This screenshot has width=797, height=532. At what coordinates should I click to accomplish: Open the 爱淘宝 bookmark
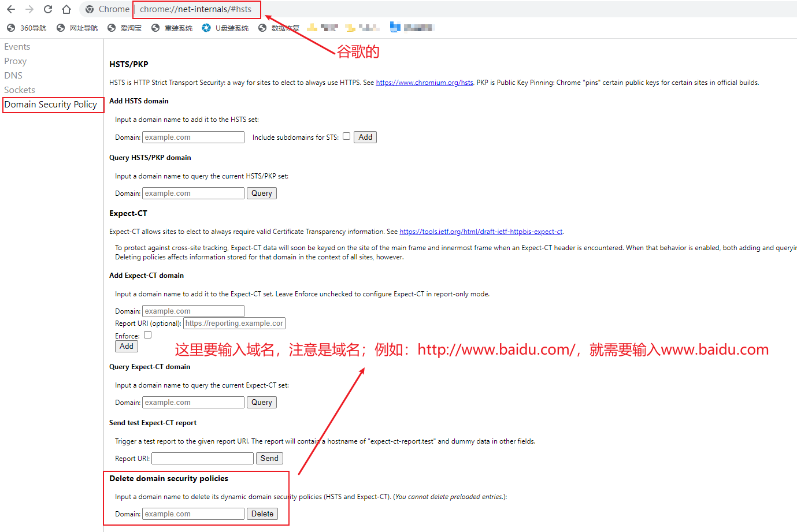tap(124, 28)
